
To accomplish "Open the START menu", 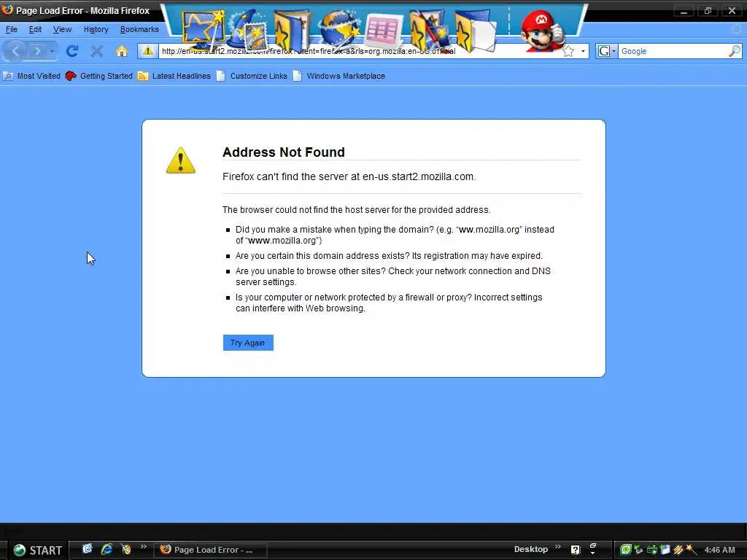I will pos(37,550).
